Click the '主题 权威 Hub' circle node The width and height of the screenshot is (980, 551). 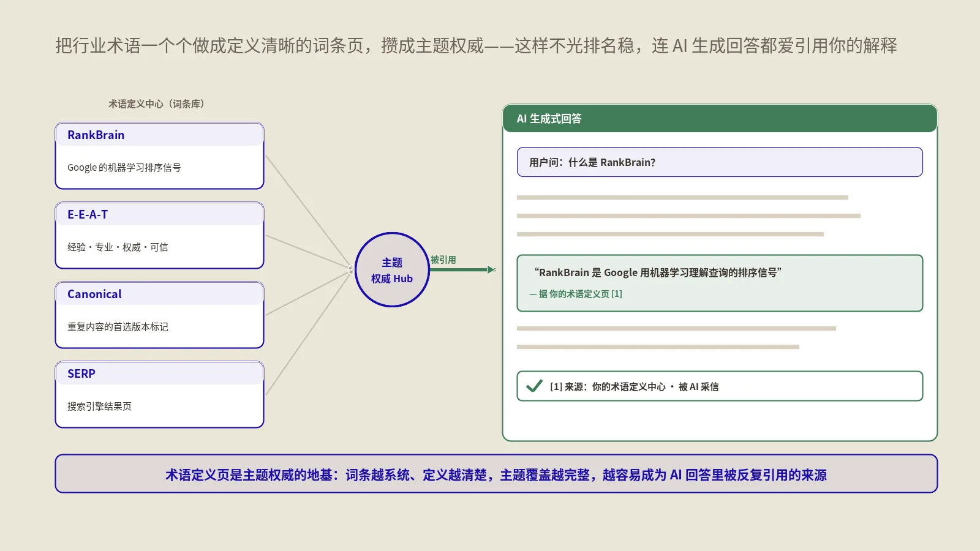[392, 270]
